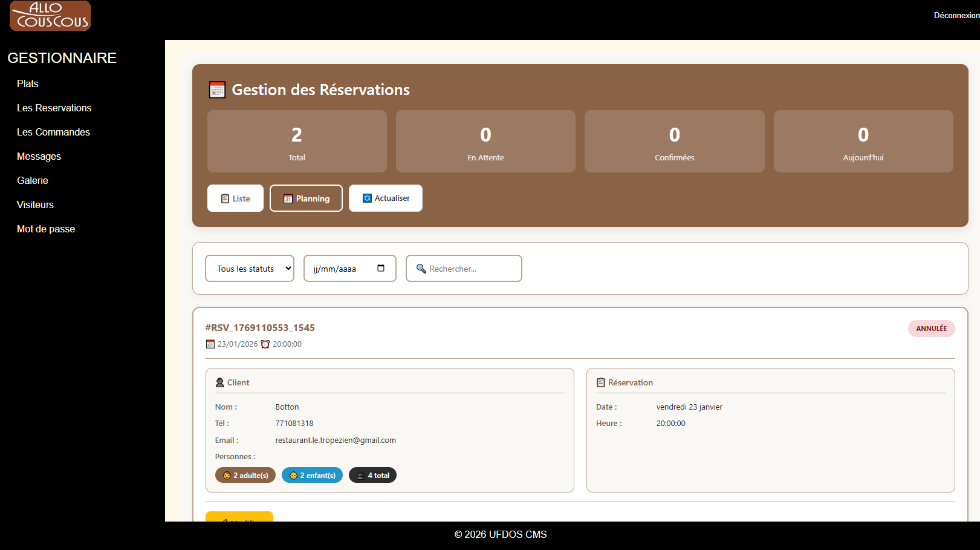Go to Les Reservations menu item
Viewport: 980px width, 550px height.
54,108
